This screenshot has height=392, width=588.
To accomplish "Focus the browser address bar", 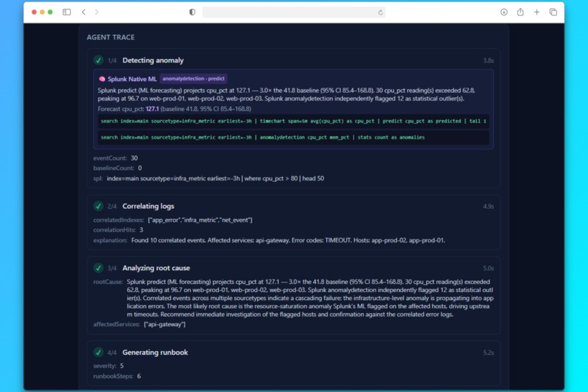I will (x=293, y=12).
